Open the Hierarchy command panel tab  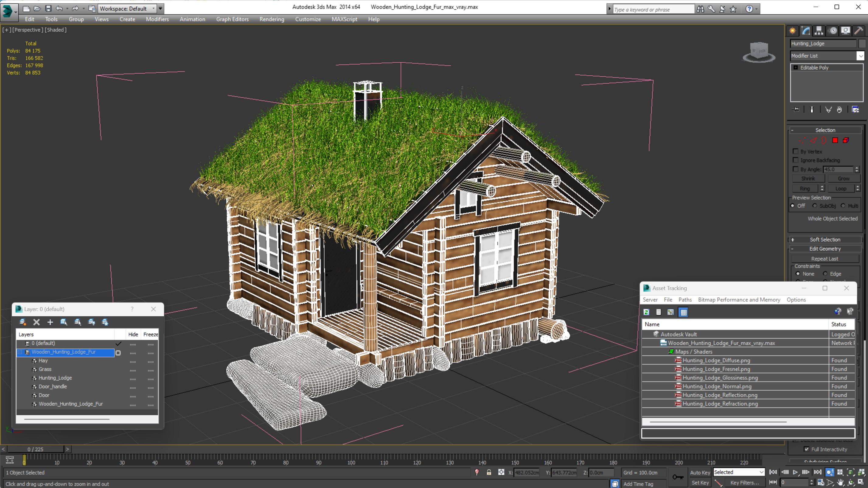pos(819,31)
